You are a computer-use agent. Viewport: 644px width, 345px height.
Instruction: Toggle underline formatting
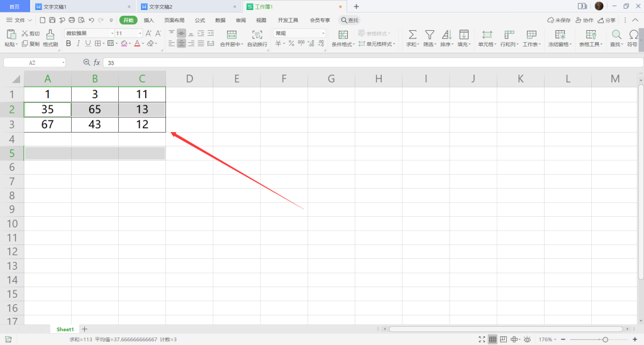tap(88, 43)
